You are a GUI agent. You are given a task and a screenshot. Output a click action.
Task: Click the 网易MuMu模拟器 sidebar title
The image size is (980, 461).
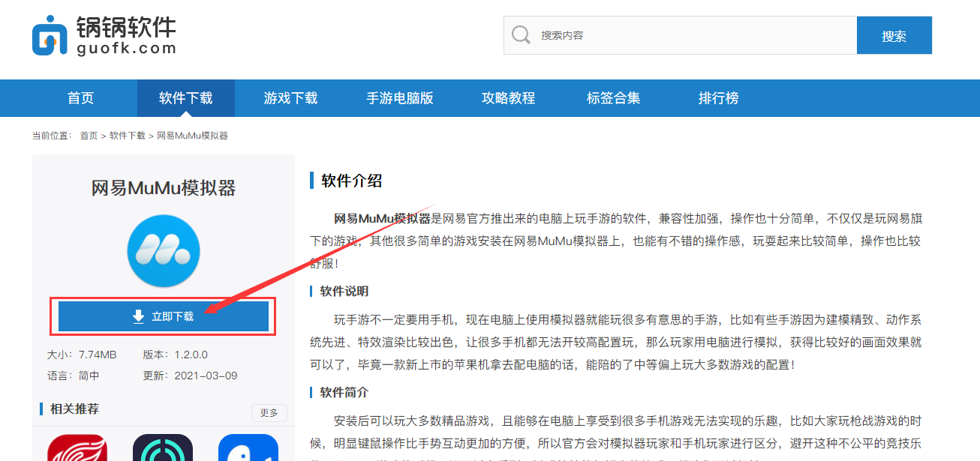click(x=164, y=188)
